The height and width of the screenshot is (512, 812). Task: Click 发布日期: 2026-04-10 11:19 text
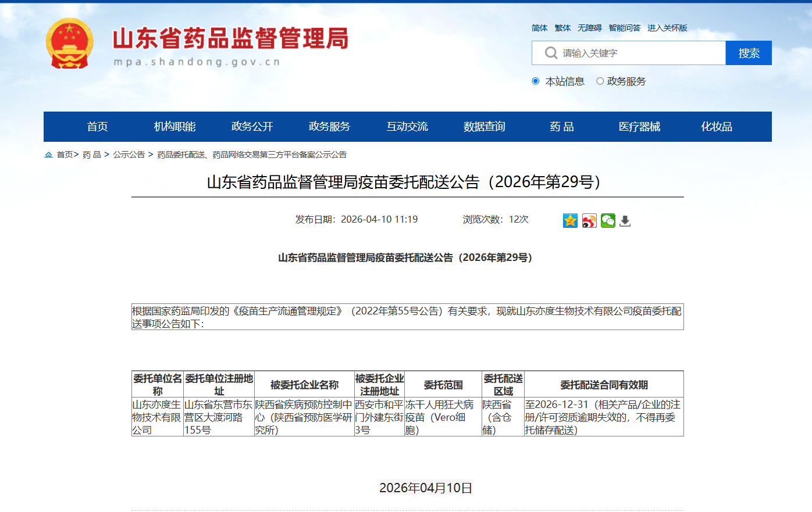[357, 219]
